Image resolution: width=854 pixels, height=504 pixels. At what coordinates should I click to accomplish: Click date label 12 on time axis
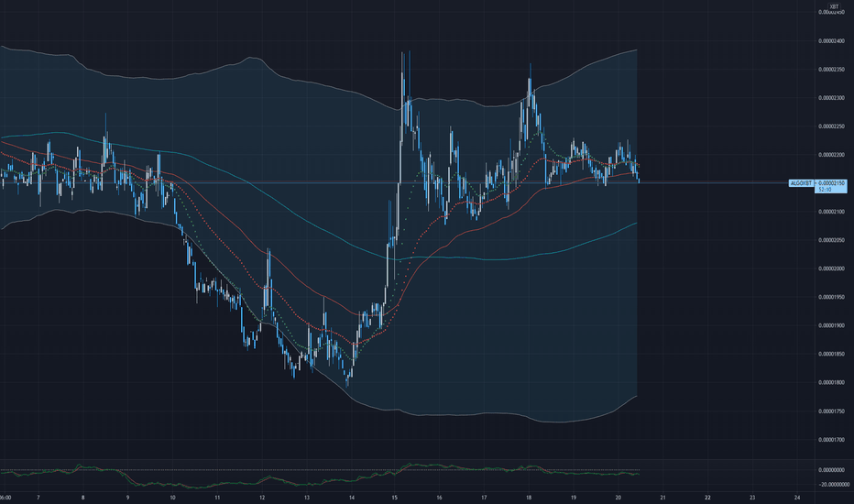[262, 498]
